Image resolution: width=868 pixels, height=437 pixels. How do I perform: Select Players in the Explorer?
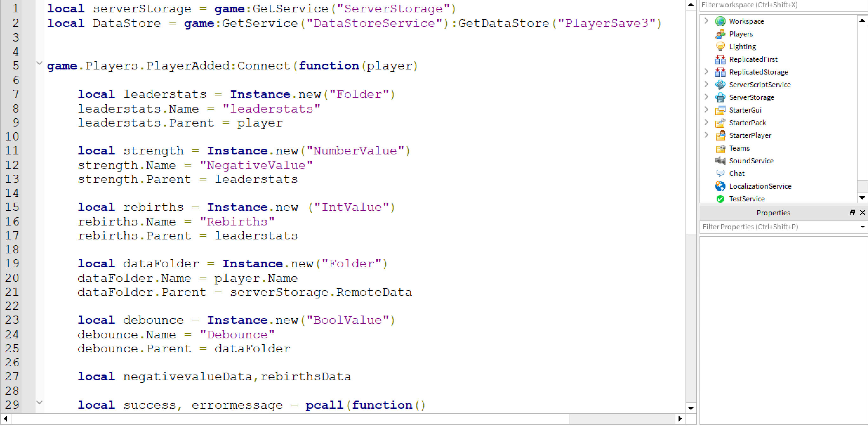click(x=741, y=34)
